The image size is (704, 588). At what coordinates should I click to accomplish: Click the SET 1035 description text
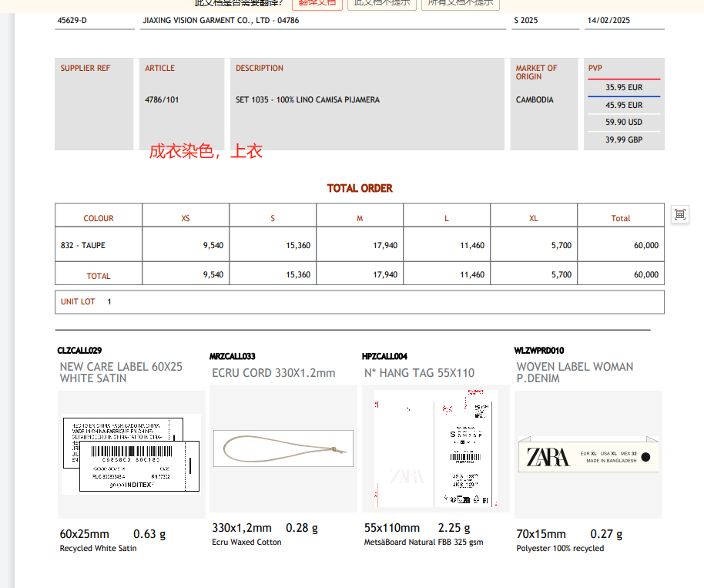pos(307,100)
